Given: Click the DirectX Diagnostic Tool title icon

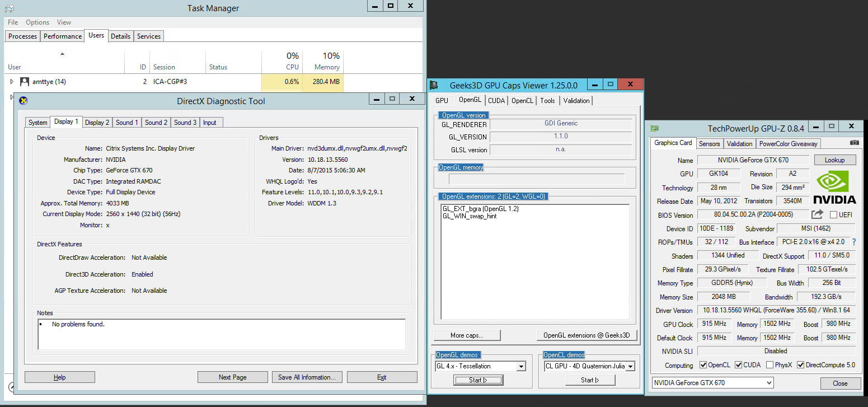Looking at the screenshot, I should click(x=23, y=101).
